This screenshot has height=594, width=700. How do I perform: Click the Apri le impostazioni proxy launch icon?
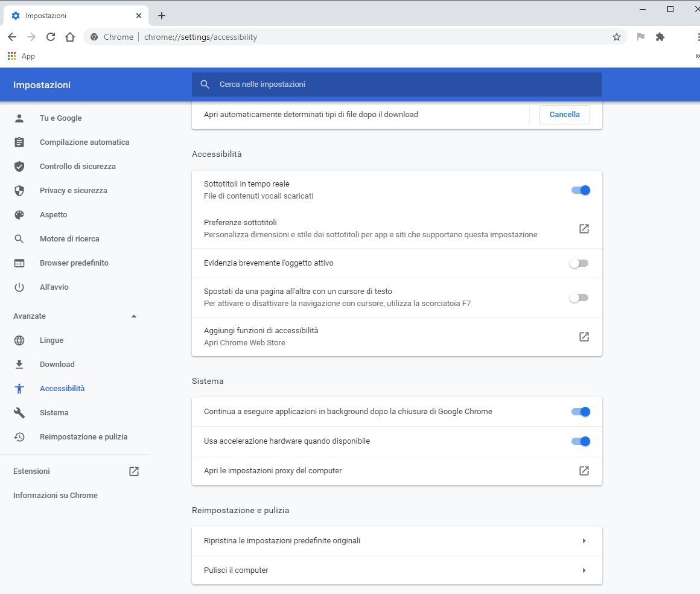(x=583, y=471)
